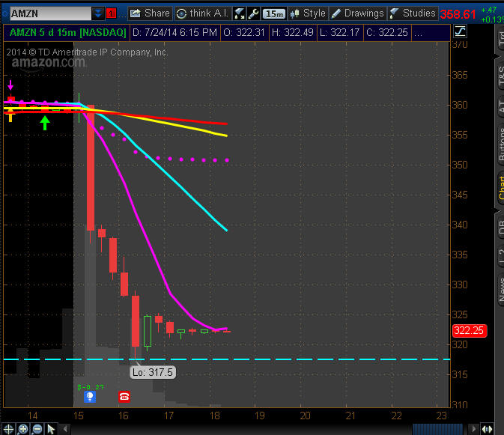Click the scroll left arrow

point(65,429)
